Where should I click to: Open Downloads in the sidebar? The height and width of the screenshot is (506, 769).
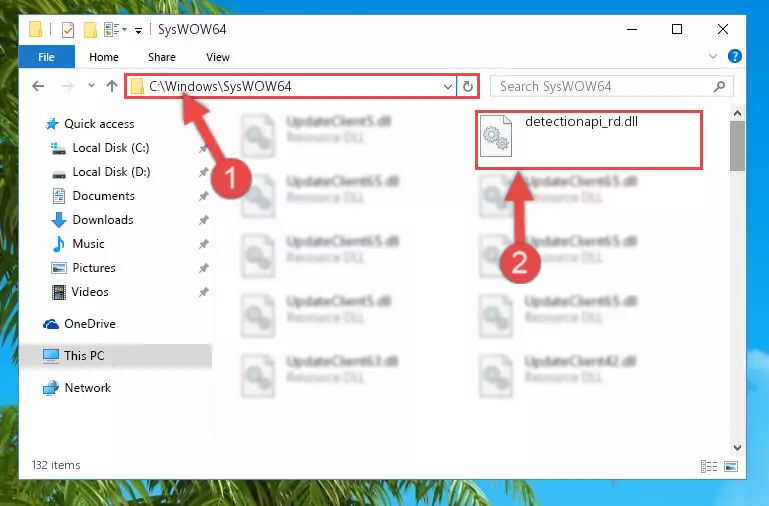tap(103, 220)
